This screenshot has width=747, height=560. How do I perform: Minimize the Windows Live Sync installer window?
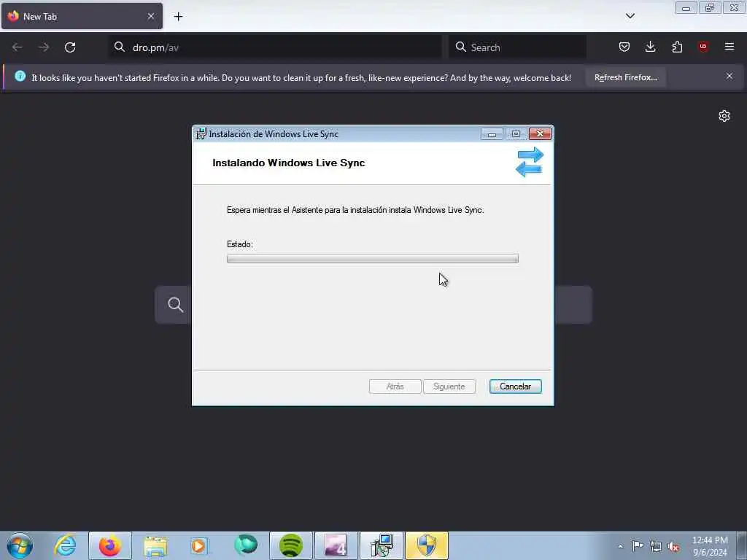[492, 134]
